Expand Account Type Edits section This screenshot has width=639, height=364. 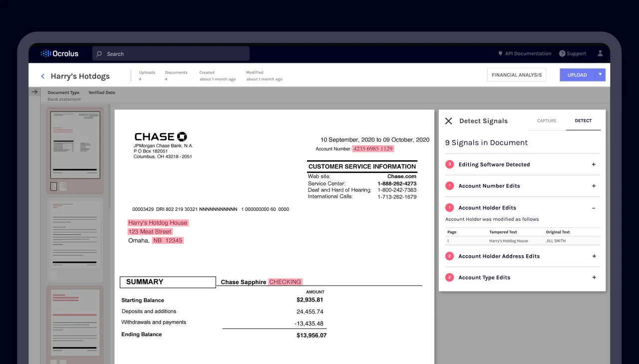[594, 278]
